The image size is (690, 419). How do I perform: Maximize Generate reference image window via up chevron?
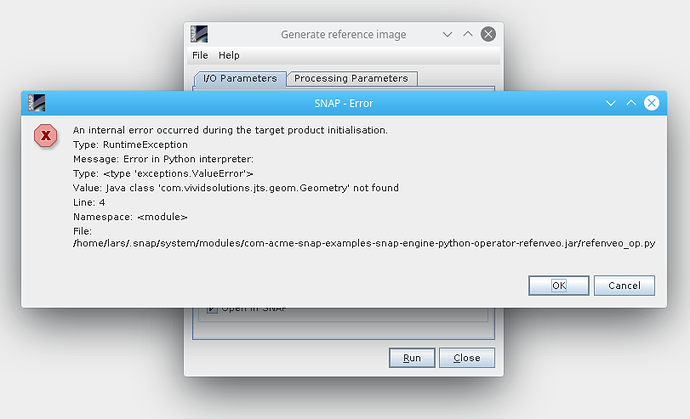(x=468, y=33)
